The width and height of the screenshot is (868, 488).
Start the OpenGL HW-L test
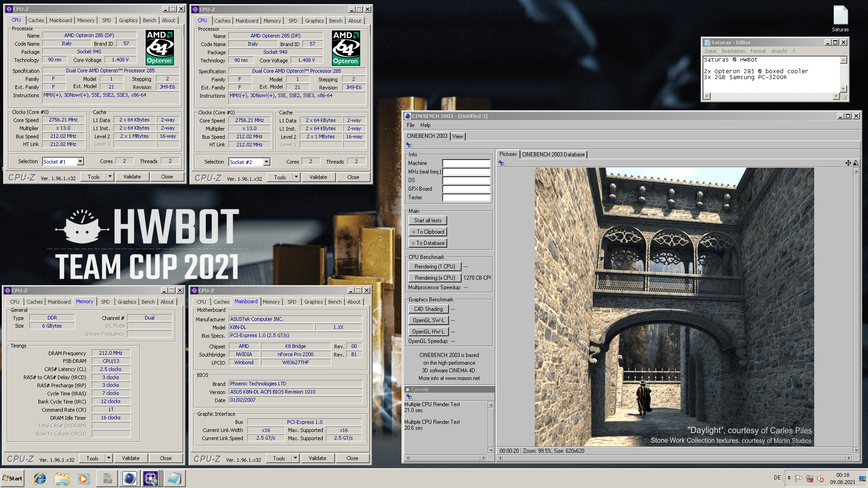(x=429, y=332)
